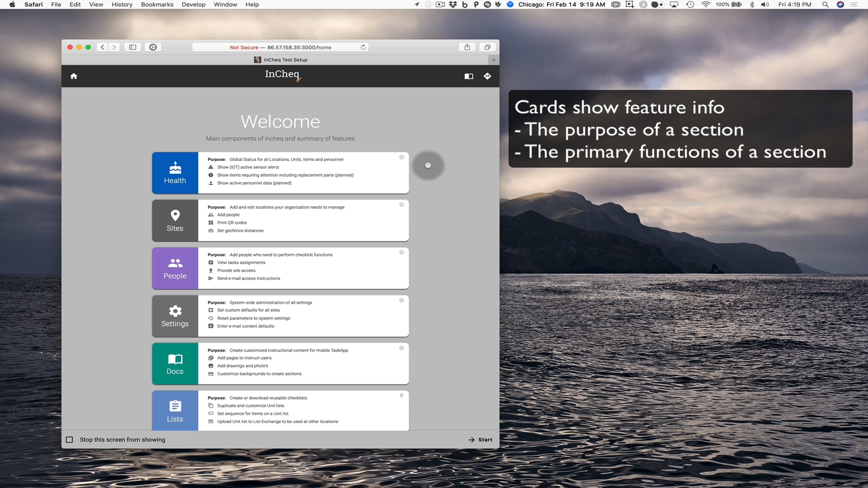Show the Safari sidebar
Viewport: 868px width, 488px height.
[x=133, y=47]
